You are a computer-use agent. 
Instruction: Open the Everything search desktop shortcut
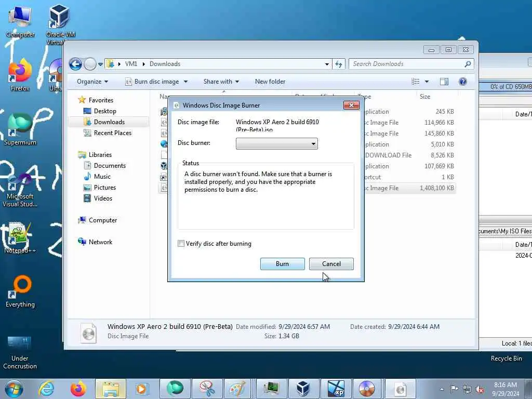tap(20, 292)
